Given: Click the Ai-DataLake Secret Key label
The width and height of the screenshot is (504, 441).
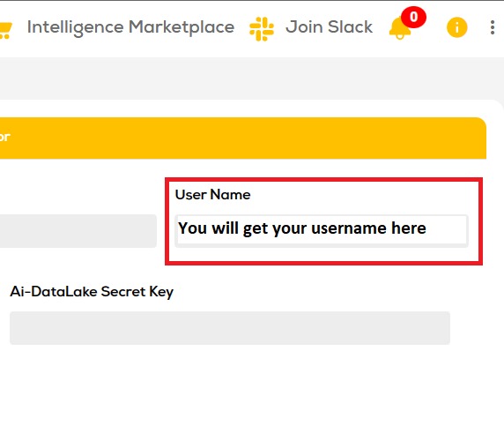Looking at the screenshot, I should click(92, 292).
